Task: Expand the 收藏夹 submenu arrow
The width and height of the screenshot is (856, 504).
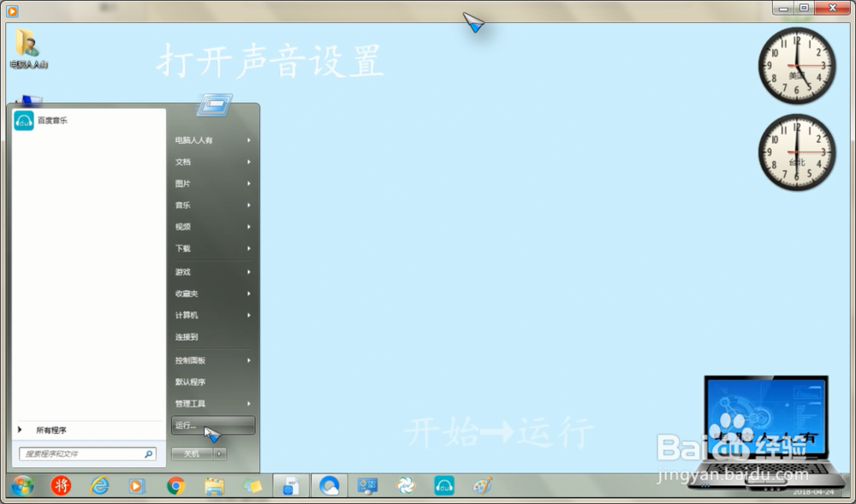Action: tap(249, 294)
